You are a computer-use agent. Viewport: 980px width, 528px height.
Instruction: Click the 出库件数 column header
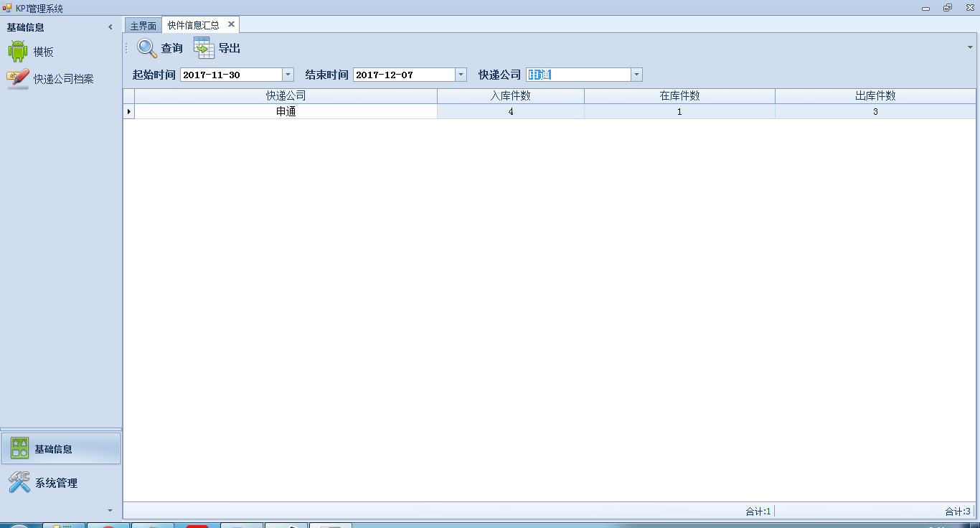(x=875, y=96)
